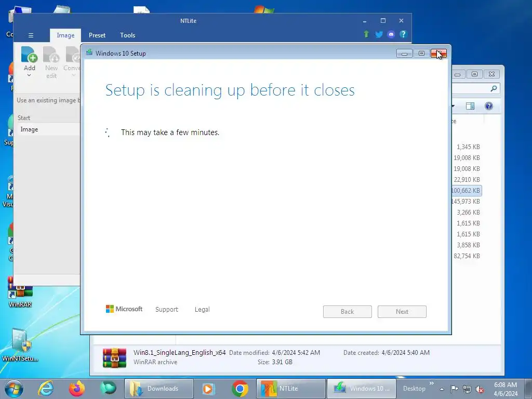Open the Discord icon in NTLite
The height and width of the screenshot is (399, 532).
(391, 34)
